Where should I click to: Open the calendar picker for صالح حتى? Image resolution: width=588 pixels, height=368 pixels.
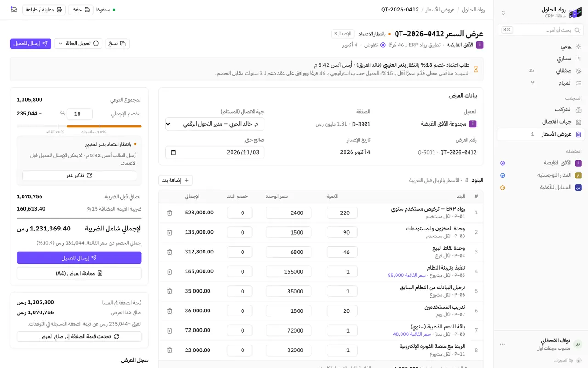coord(173,152)
